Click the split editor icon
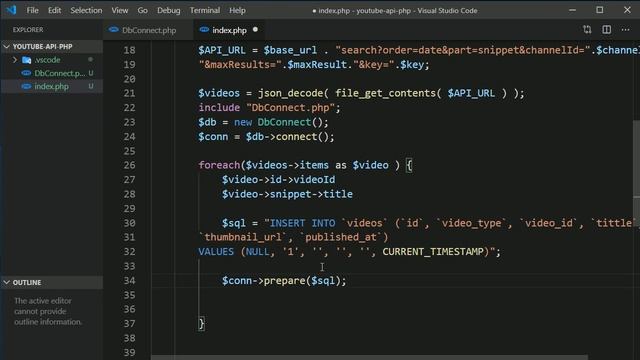Image resolution: width=640 pixels, height=360 pixels. [607, 29]
